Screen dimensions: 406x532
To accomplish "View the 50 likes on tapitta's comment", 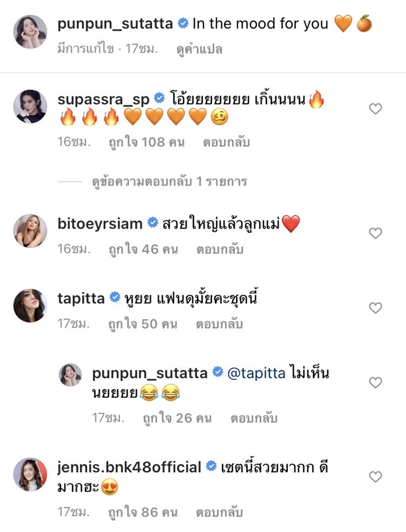I will pyautogui.click(x=143, y=324).
